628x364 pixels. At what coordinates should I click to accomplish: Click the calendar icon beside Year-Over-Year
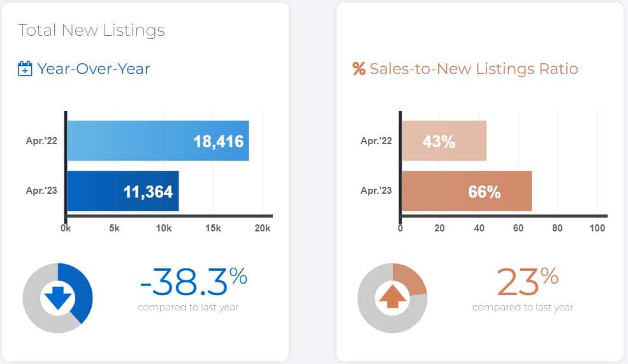pos(25,69)
